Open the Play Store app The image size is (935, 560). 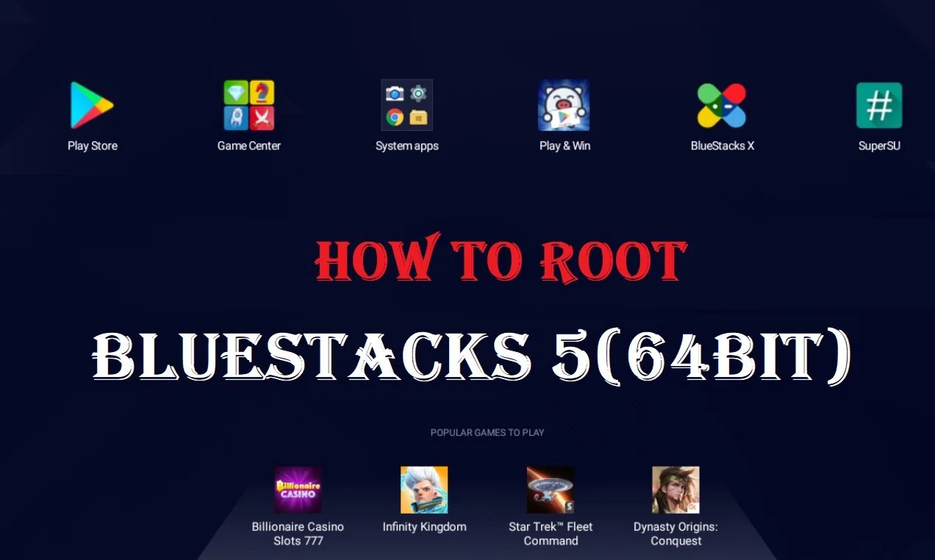(x=93, y=104)
